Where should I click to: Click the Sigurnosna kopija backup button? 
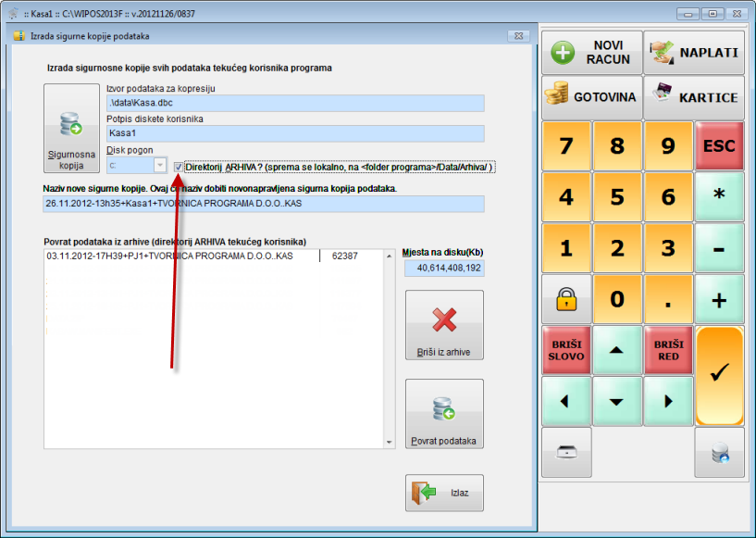point(71,129)
